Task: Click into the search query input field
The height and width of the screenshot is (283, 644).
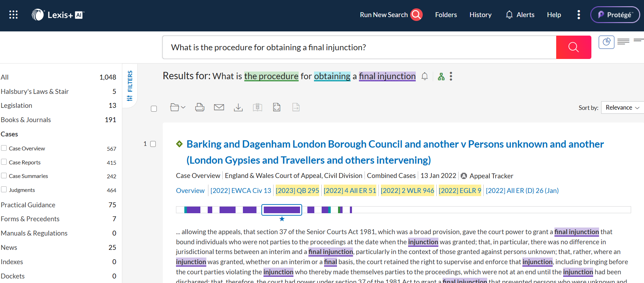Action: click(359, 47)
